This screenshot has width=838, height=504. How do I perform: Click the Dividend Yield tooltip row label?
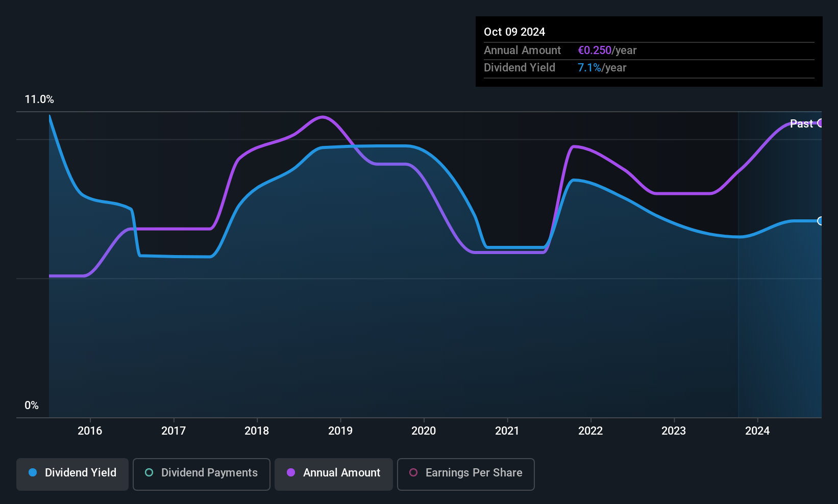tap(520, 67)
